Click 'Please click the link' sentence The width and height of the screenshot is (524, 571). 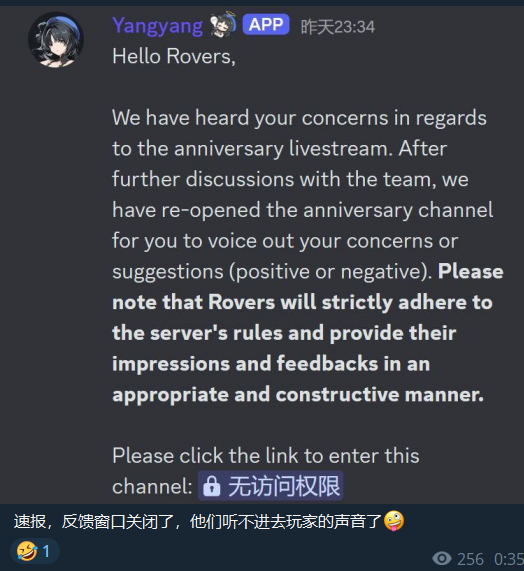265,456
